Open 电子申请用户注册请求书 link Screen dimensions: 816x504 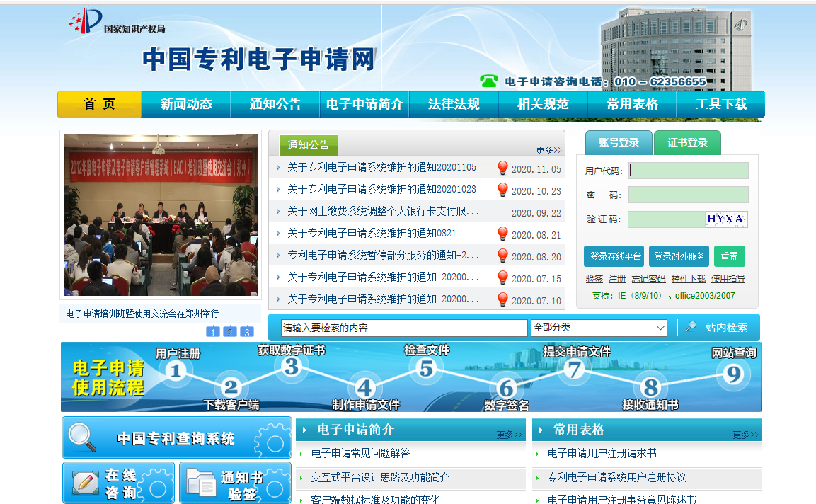[602, 454]
